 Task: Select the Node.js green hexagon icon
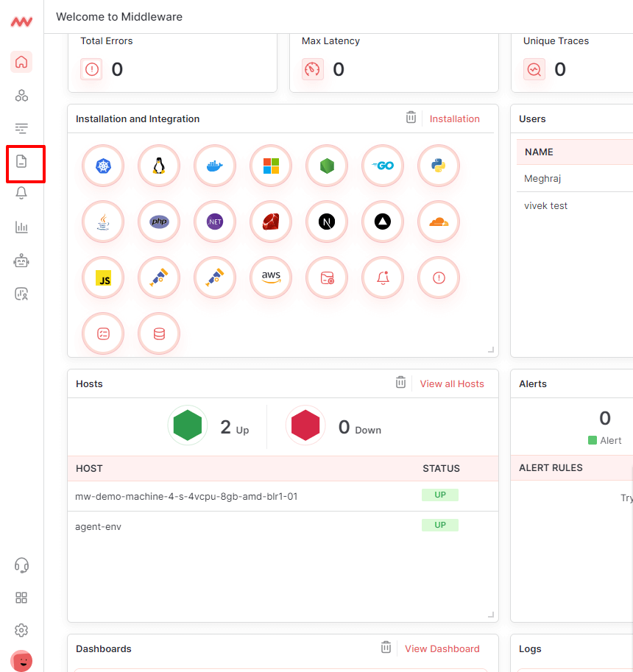(327, 166)
